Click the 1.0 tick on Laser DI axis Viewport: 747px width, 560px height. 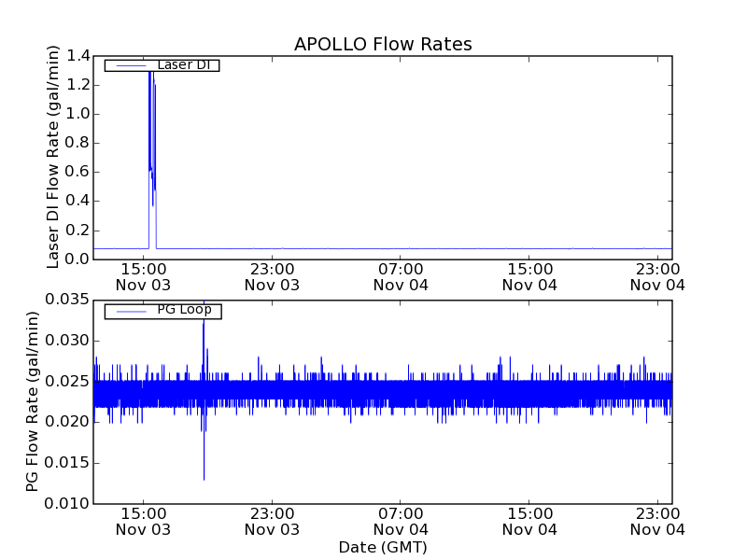(x=78, y=114)
